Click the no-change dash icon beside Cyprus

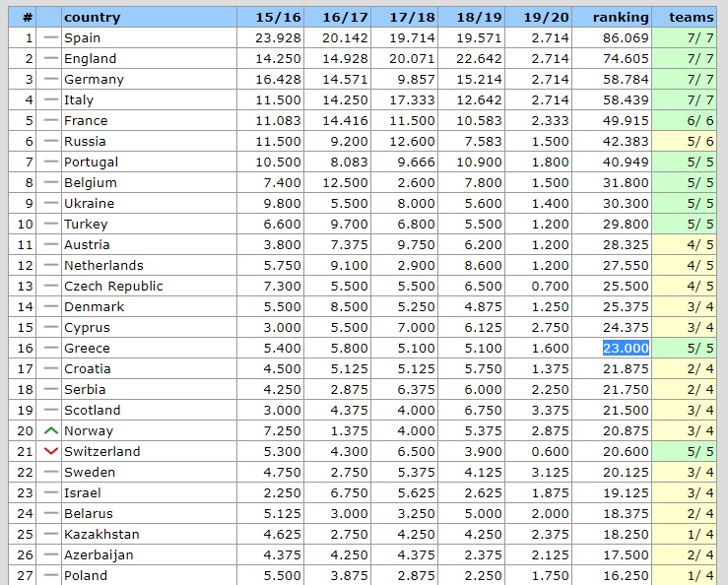click(x=51, y=327)
